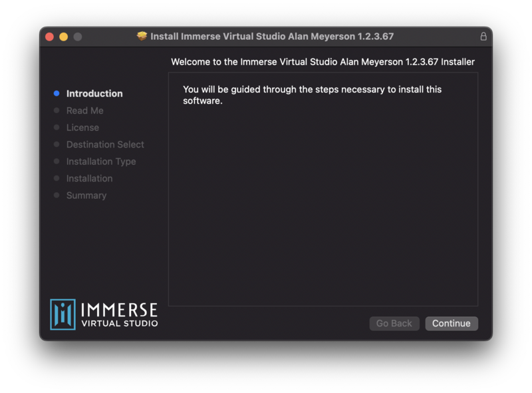Open the Installation Type step

[x=101, y=162]
